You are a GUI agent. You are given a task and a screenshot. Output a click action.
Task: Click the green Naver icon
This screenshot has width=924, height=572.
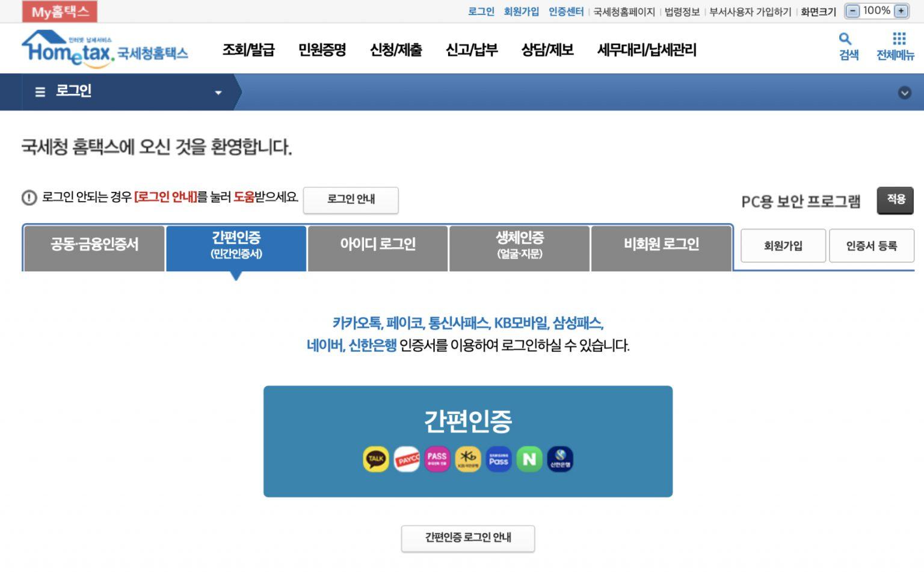(529, 459)
